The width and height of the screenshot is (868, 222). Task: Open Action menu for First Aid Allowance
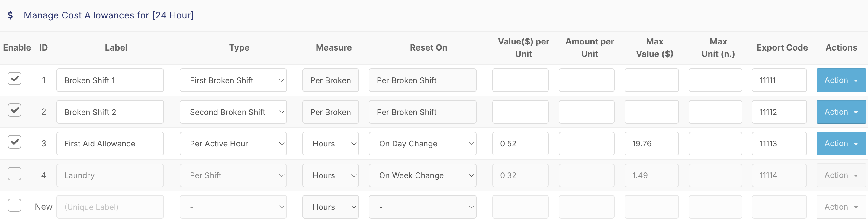coord(841,144)
